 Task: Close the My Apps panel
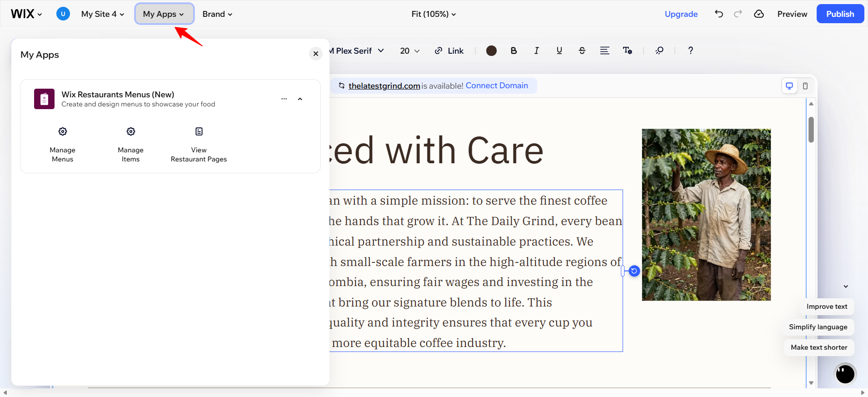(316, 54)
